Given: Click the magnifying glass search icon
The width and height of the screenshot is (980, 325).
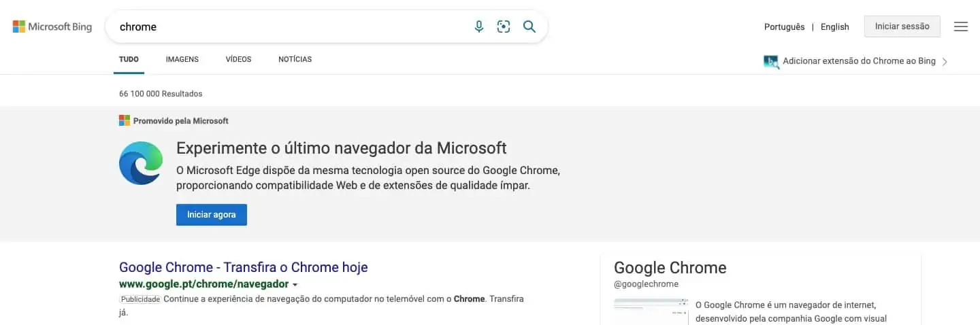Looking at the screenshot, I should coord(529,27).
